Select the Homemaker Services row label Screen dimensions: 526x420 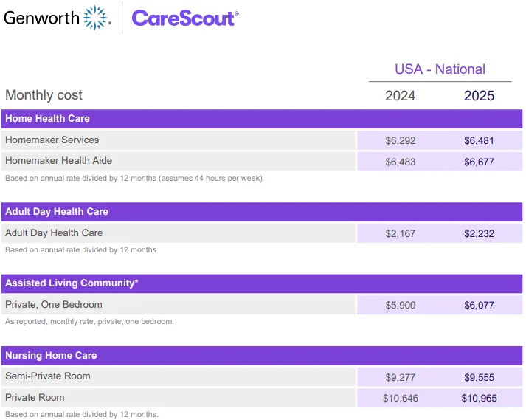coord(52,140)
